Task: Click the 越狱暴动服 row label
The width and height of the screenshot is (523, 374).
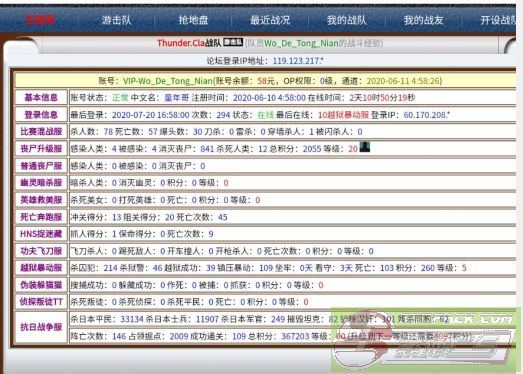Action: [41, 268]
